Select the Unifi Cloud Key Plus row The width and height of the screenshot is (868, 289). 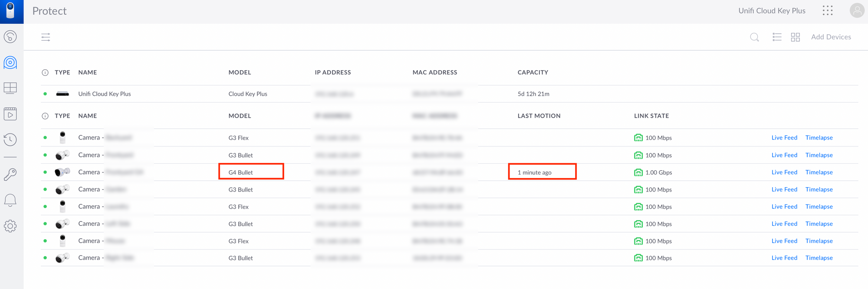(x=105, y=94)
